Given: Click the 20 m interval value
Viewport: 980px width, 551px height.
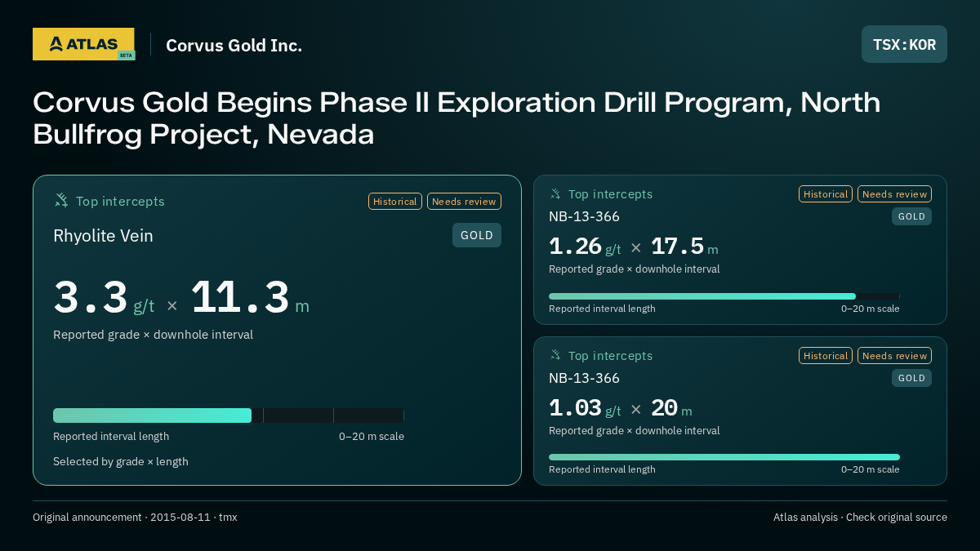Looking at the screenshot, I should point(671,408).
